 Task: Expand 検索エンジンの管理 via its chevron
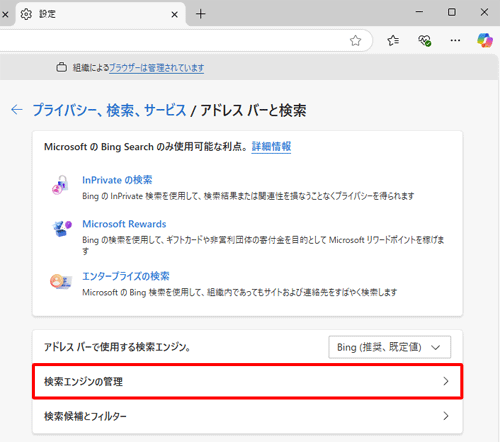click(446, 381)
